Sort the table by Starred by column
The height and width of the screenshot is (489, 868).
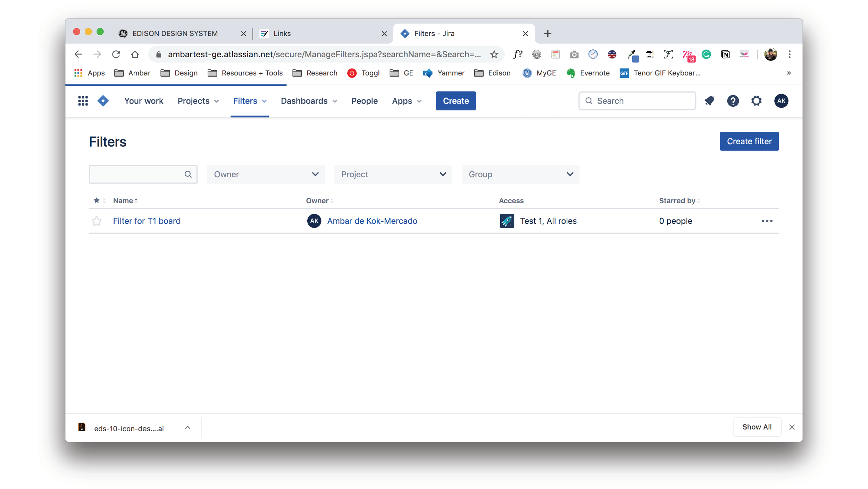click(x=679, y=201)
